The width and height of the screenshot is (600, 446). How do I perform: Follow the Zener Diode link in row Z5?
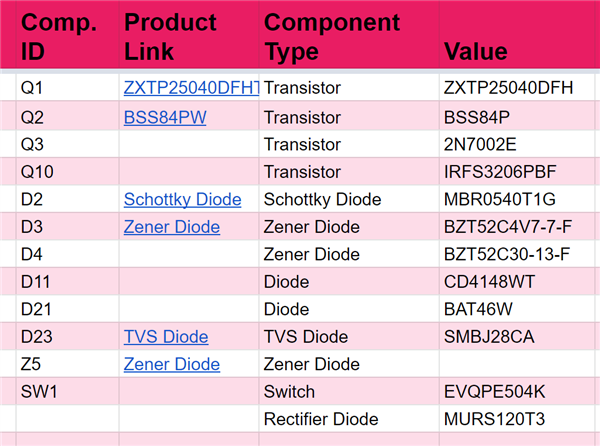(171, 364)
